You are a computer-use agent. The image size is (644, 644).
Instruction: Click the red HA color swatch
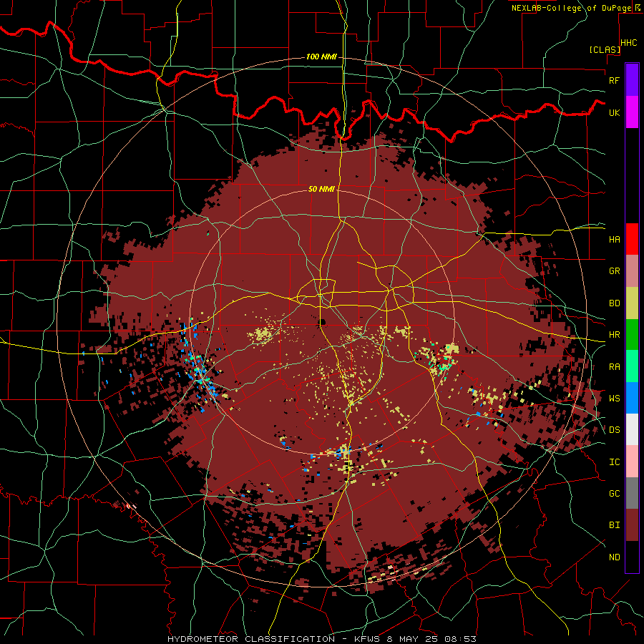[x=632, y=239]
